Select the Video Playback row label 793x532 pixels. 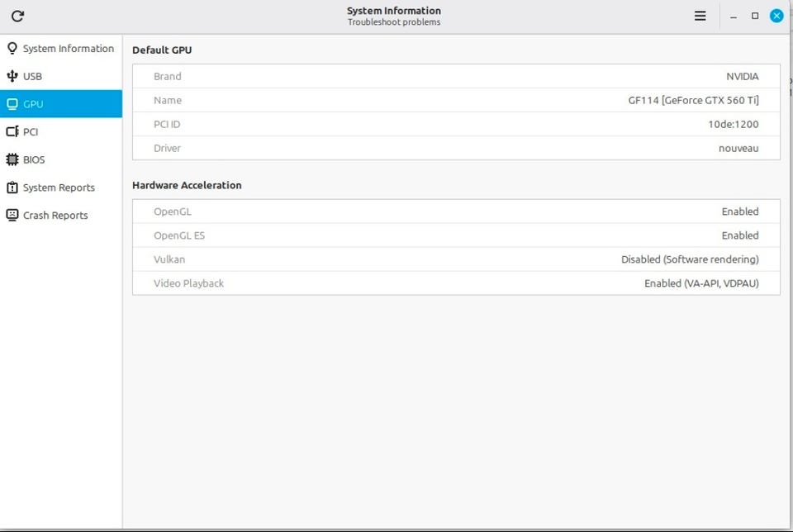point(188,283)
